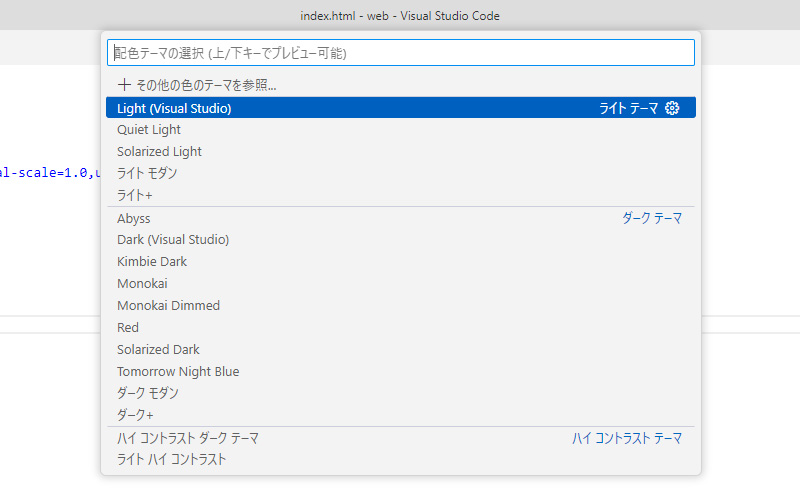Choose the Solarized Dark theme

[x=158, y=350]
